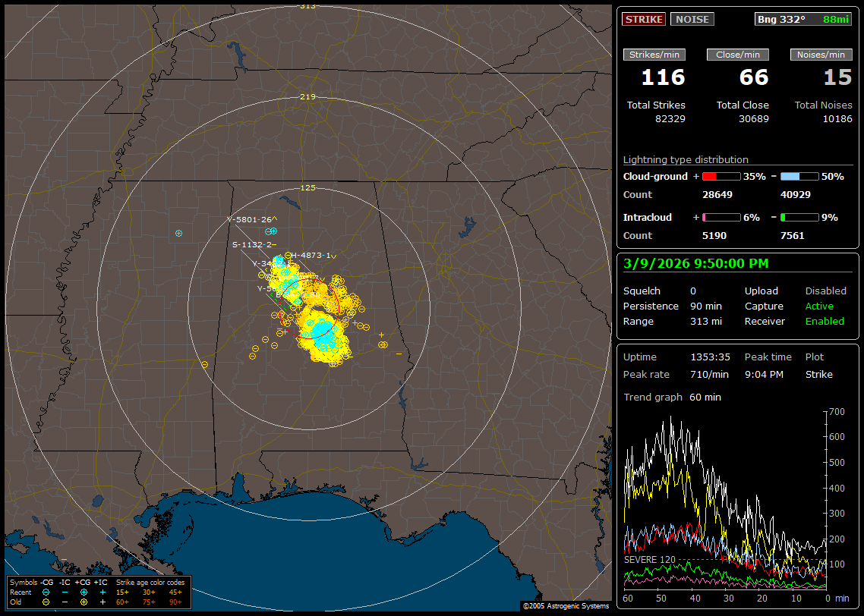The width and height of the screenshot is (864, 616).
Task: Click the Old -CG yellow legend symbol
Action: tap(46, 602)
